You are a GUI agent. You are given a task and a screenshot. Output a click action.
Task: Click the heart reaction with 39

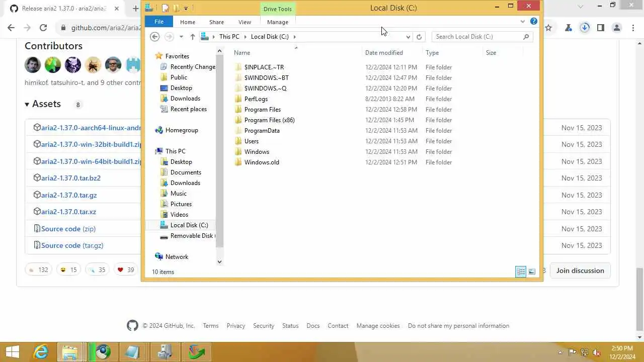[126, 270]
